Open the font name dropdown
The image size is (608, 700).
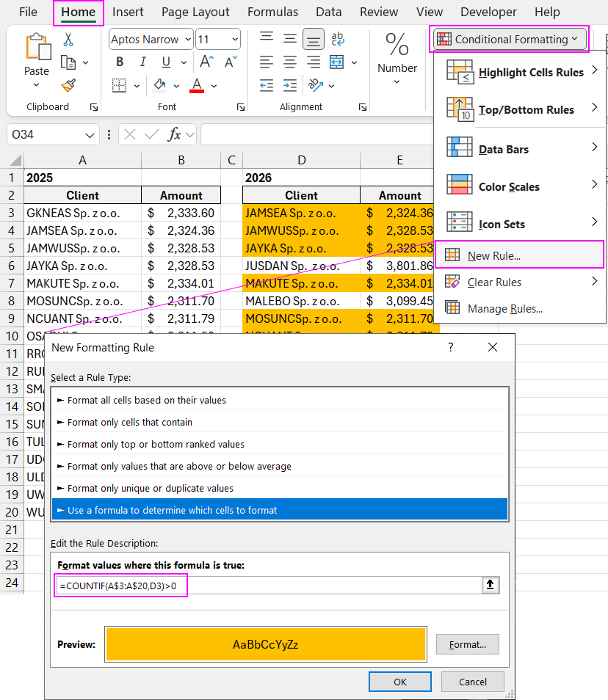point(187,40)
